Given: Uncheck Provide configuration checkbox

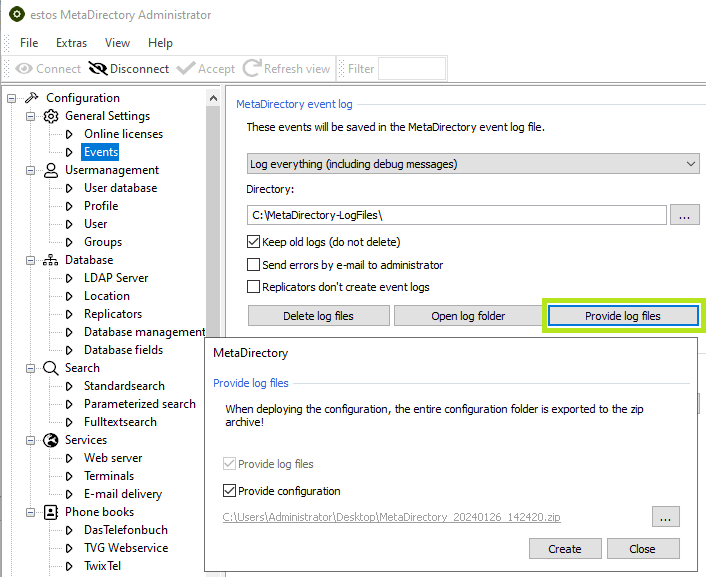Looking at the screenshot, I should [x=230, y=491].
